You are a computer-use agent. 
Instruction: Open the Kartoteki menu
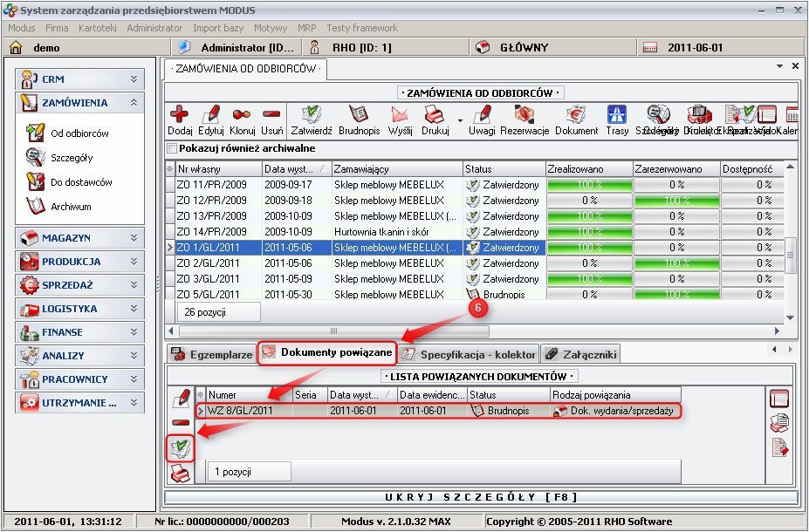pos(97,28)
